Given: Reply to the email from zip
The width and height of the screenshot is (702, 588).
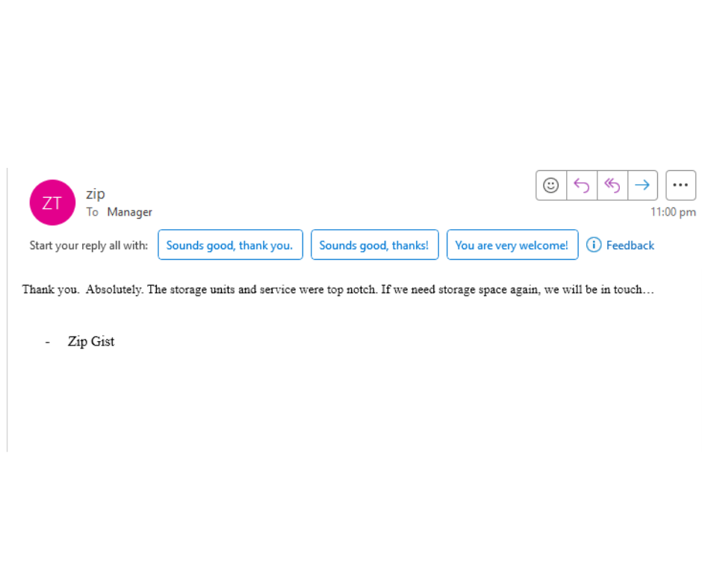Looking at the screenshot, I should 582,186.
